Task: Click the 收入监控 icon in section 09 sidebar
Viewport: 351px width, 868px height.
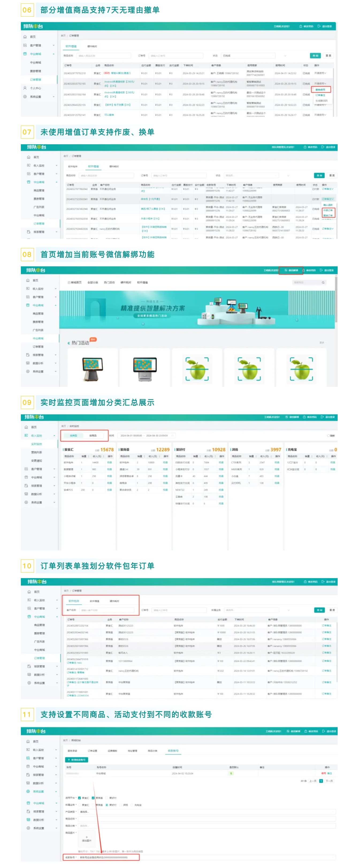Action: [26, 435]
